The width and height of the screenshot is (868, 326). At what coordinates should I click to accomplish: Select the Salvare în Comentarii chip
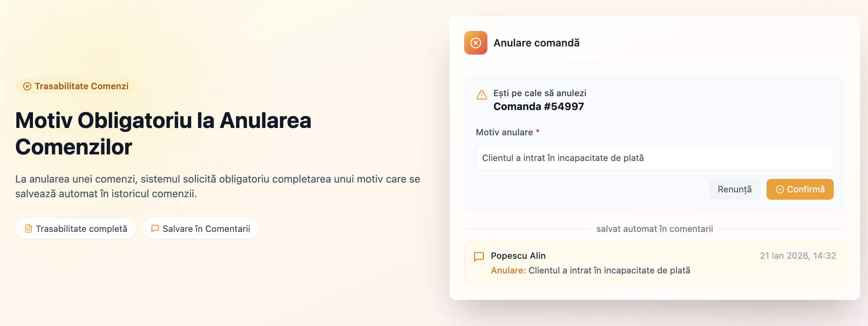pyautogui.click(x=200, y=229)
